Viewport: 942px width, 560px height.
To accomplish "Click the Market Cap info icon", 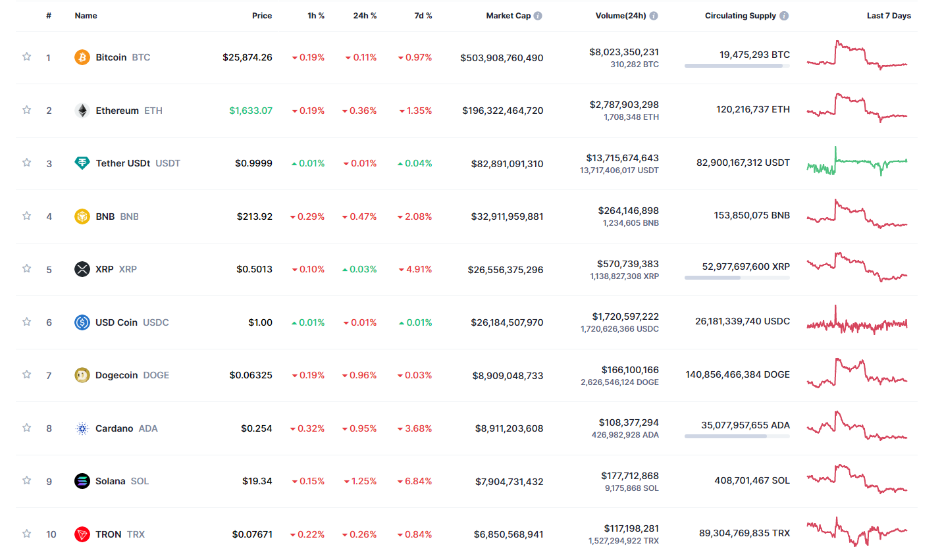I will (538, 16).
